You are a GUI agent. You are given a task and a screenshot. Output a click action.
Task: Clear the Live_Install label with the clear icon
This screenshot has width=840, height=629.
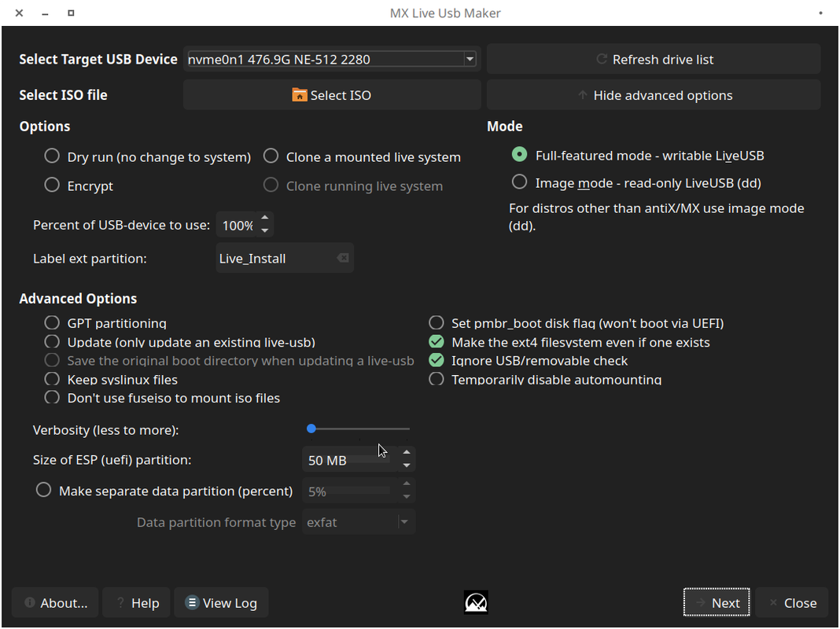(x=343, y=258)
